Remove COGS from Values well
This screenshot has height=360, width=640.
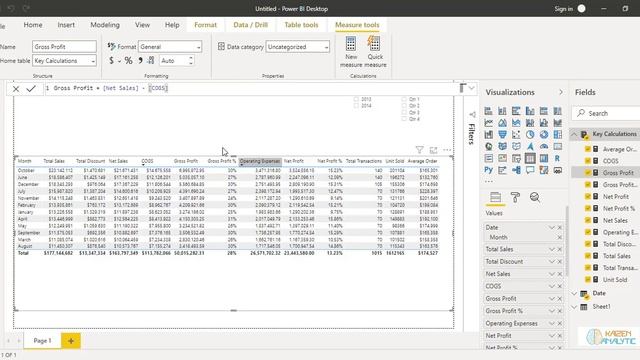coord(560,287)
